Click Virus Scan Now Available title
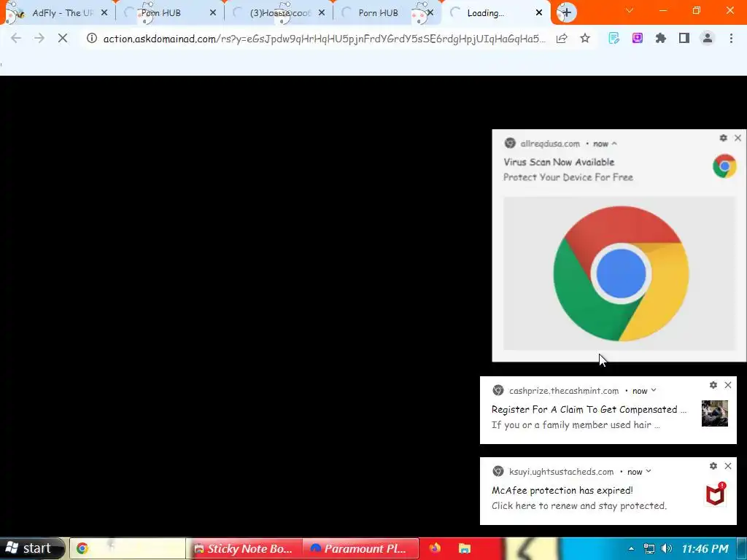This screenshot has height=560, width=747. point(559,162)
